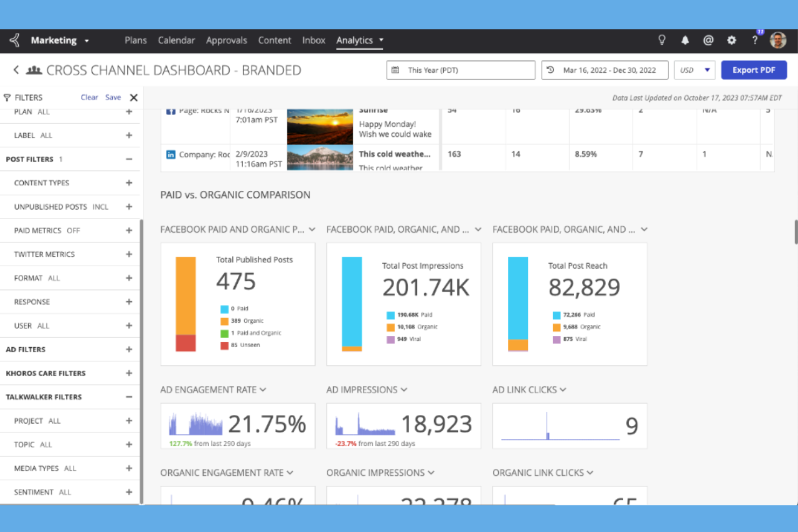Click the sunset post thumbnail
The width and height of the screenshot is (798, 532).
point(320,127)
